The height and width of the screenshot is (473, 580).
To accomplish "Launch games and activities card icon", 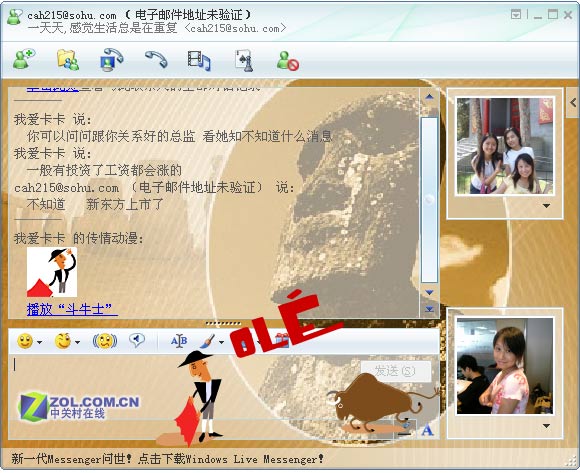I will (x=244, y=60).
